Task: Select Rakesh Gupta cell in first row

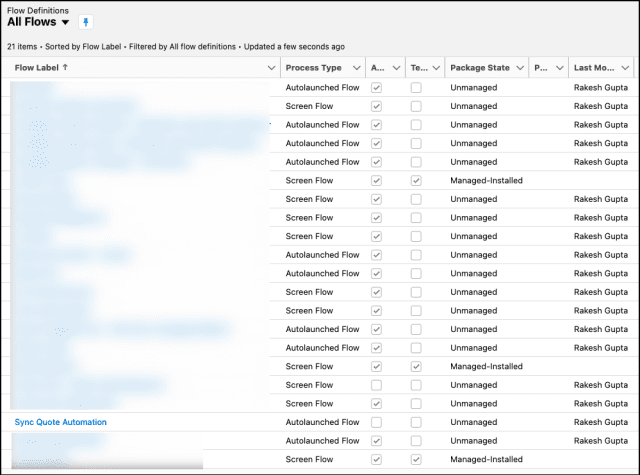Action: (x=601, y=88)
